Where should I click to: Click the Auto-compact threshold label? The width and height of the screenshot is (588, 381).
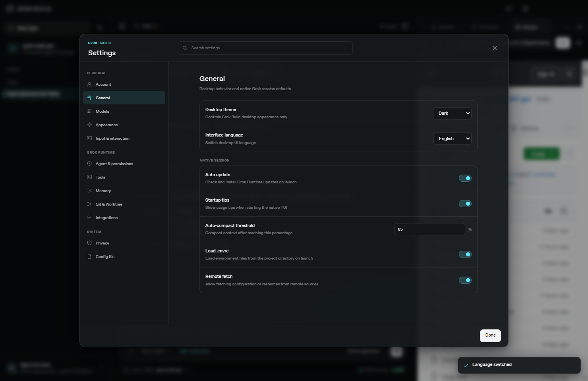coord(230,225)
